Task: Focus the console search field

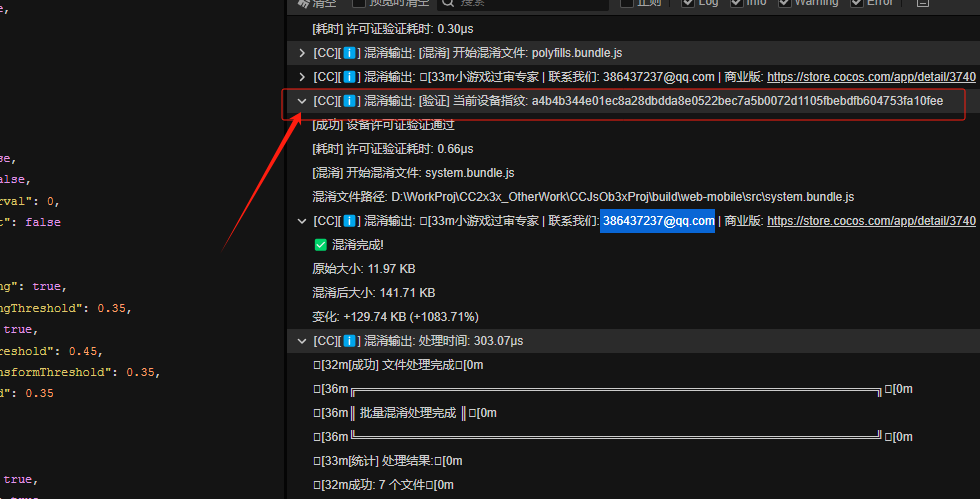Action: (522, 3)
